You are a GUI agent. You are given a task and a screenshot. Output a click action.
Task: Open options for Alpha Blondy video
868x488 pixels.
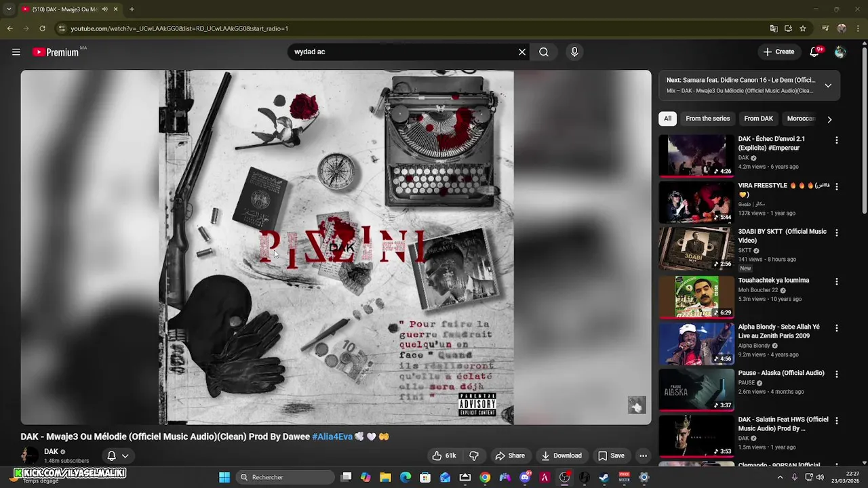click(837, 328)
